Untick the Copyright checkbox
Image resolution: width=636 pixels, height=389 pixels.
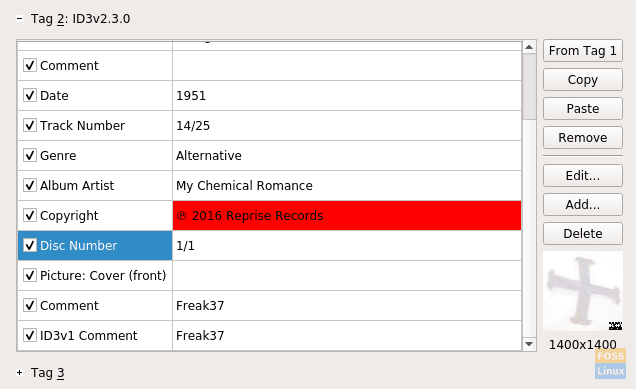[30, 215]
